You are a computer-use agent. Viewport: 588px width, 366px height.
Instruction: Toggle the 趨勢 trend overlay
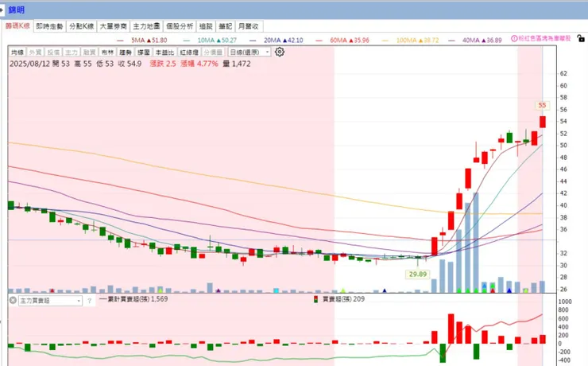pyautogui.click(x=126, y=53)
